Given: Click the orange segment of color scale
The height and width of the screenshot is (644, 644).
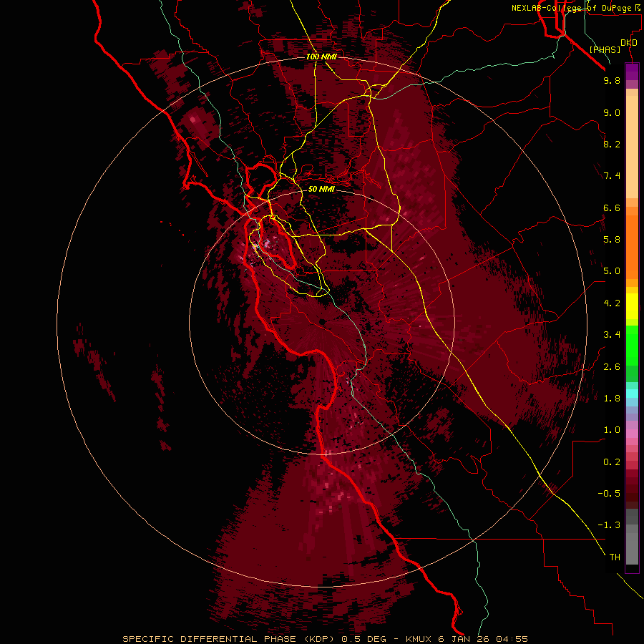Looking at the screenshot, I should tap(632, 248).
